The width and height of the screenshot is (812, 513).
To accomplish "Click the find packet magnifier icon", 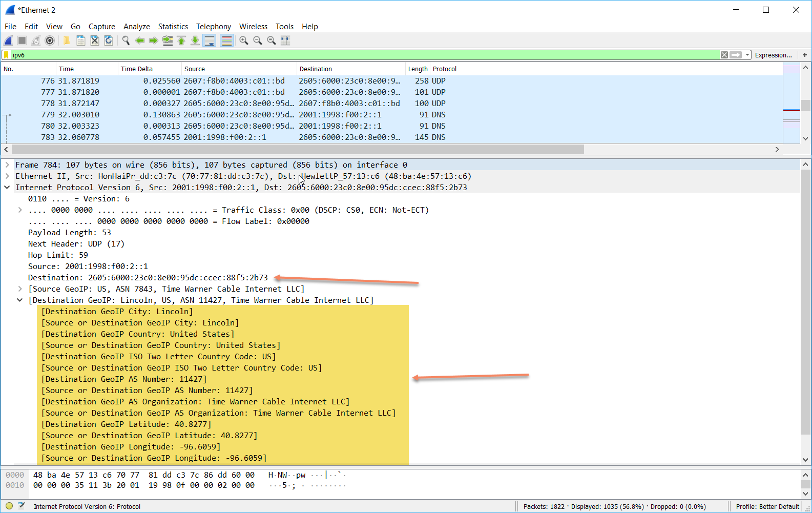I will pos(126,40).
